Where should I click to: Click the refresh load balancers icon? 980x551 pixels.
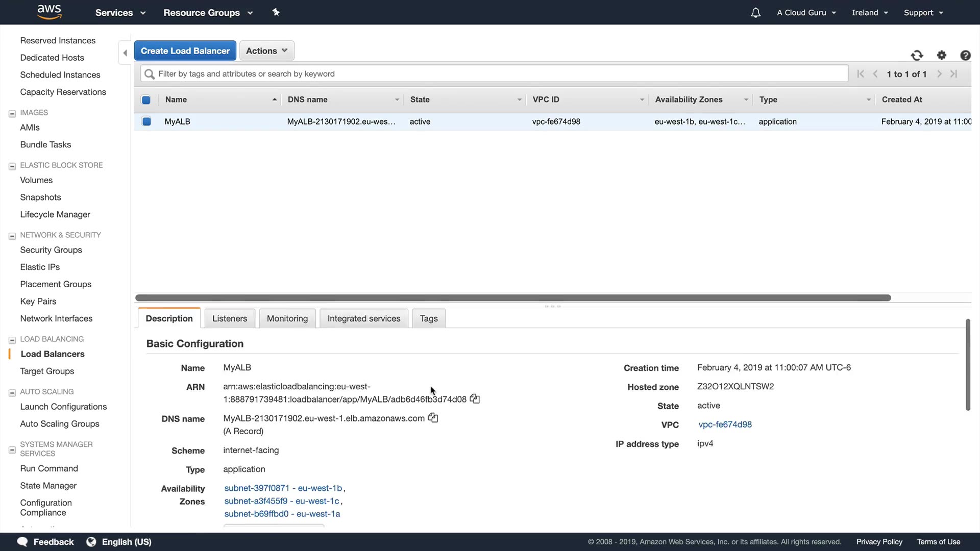pyautogui.click(x=917, y=56)
